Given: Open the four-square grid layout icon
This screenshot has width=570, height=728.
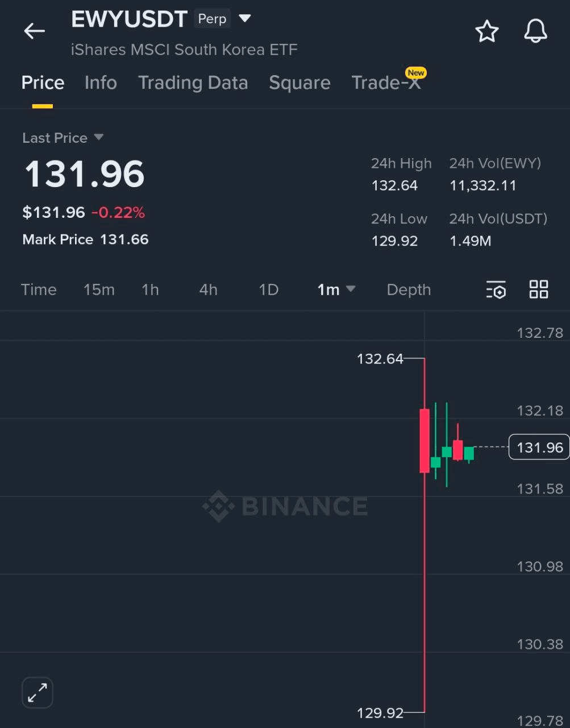Looking at the screenshot, I should coord(539,289).
